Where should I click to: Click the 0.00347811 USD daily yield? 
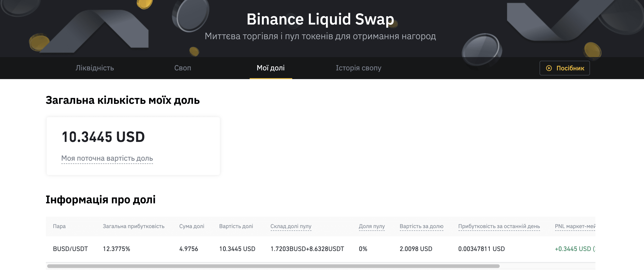481,249
